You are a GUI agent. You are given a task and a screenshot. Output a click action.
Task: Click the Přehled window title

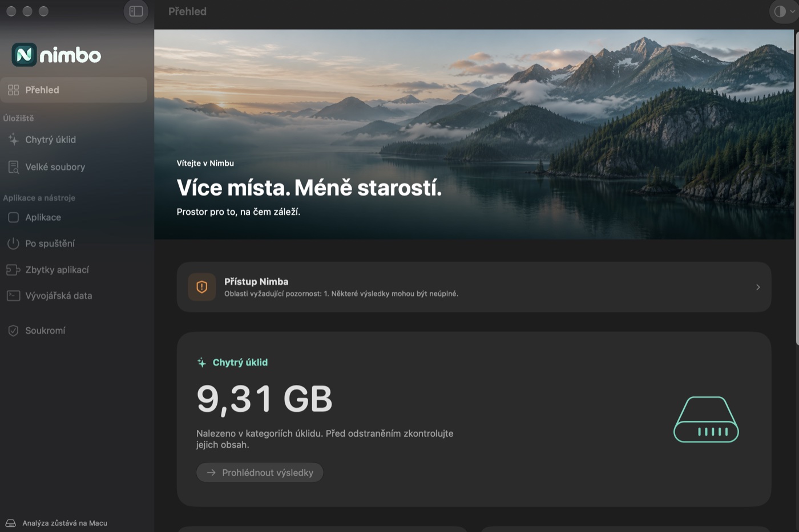[x=187, y=11]
